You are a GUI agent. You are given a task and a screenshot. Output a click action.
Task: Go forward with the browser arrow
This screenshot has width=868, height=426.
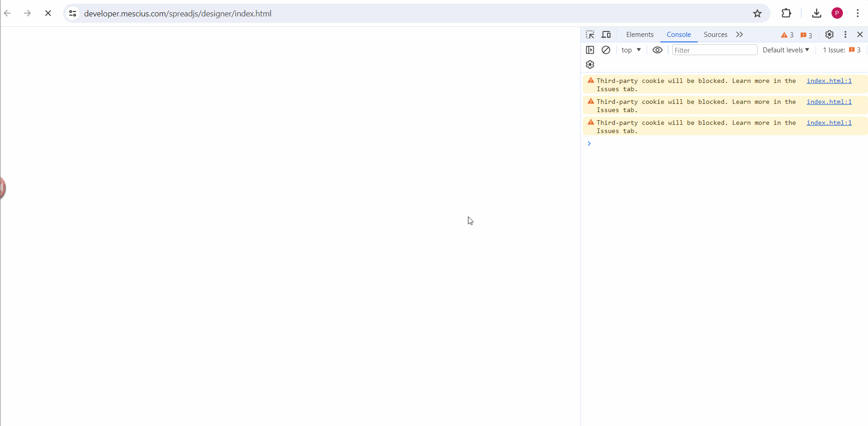tap(27, 13)
